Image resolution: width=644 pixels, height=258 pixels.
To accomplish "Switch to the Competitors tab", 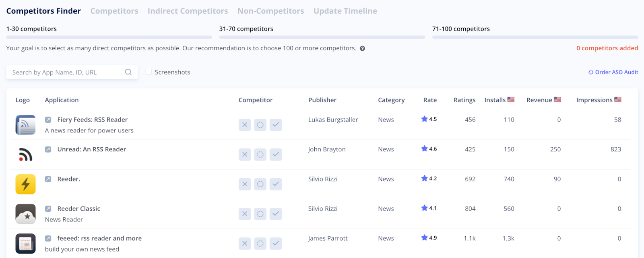I will coord(114,11).
